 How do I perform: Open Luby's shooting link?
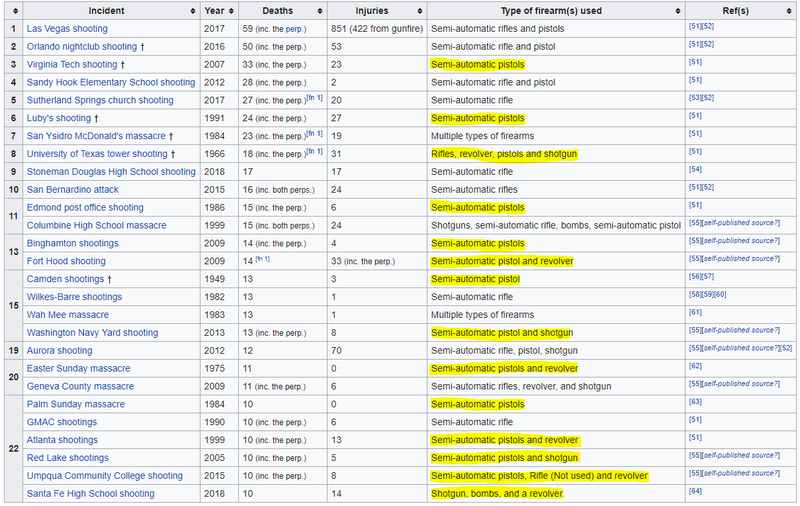coord(59,118)
